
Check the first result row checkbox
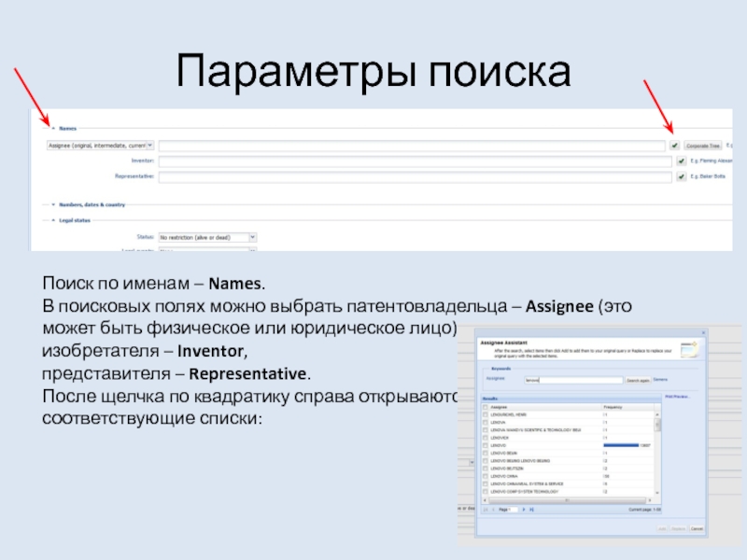486,414
